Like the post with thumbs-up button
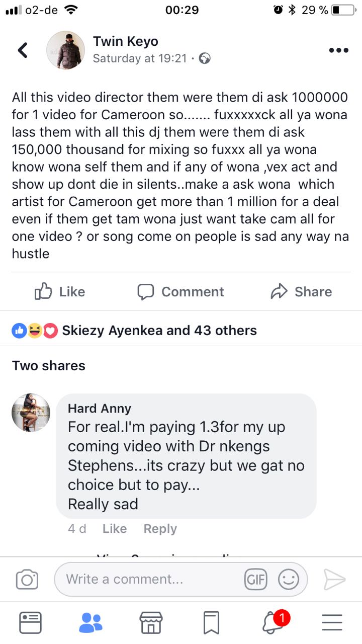 click(59, 292)
